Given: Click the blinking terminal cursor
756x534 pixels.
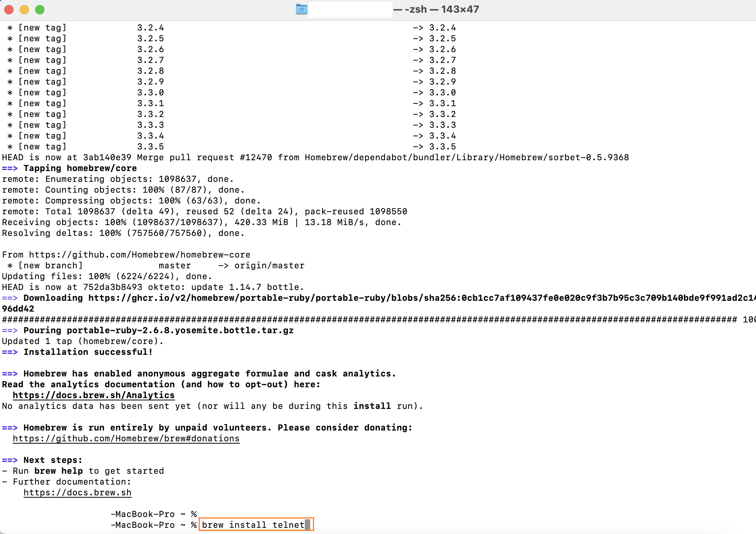Looking at the screenshot, I should [x=308, y=525].
